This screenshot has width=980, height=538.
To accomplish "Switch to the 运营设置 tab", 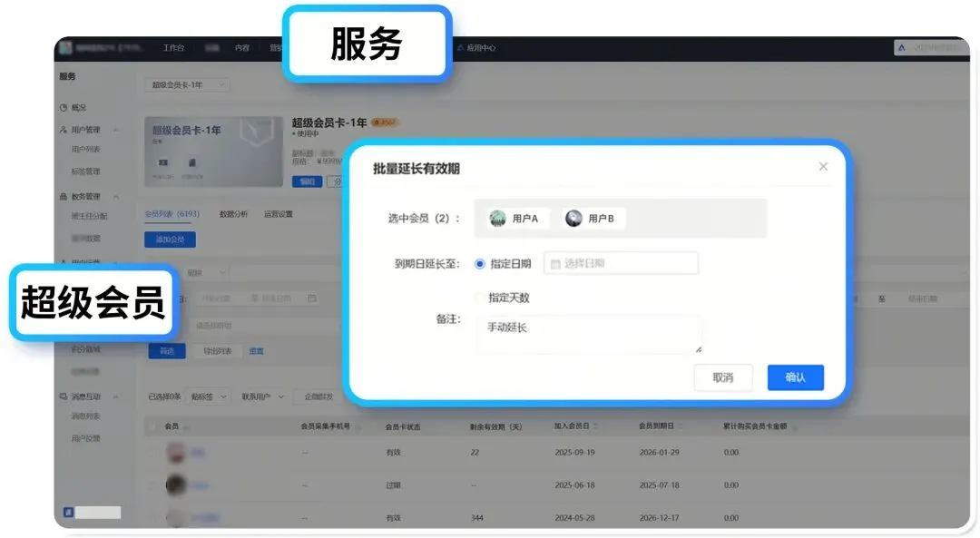I will click(x=279, y=215).
